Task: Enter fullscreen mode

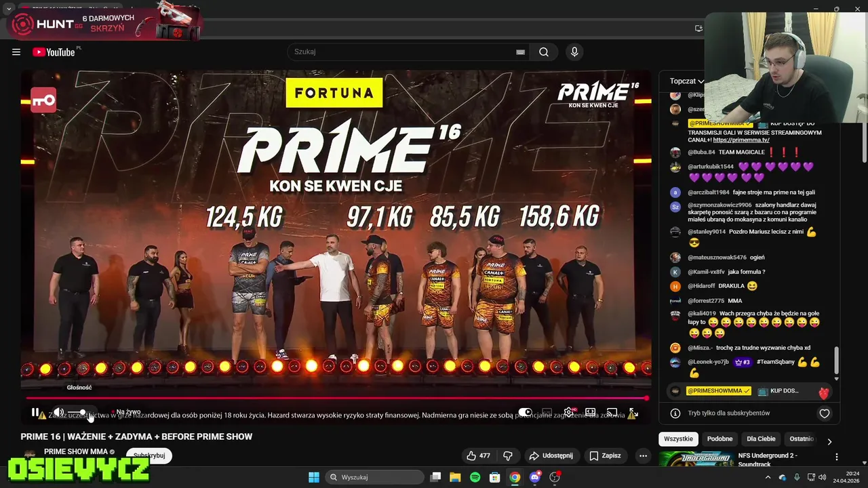Action: 633,412
